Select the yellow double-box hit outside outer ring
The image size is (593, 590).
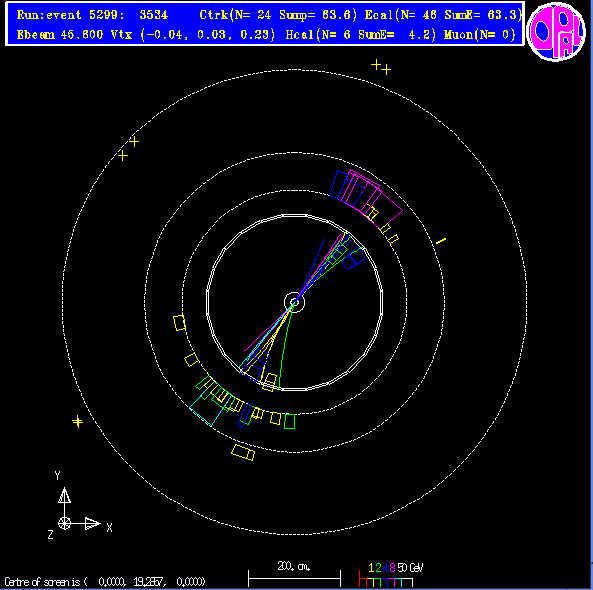tap(243, 452)
